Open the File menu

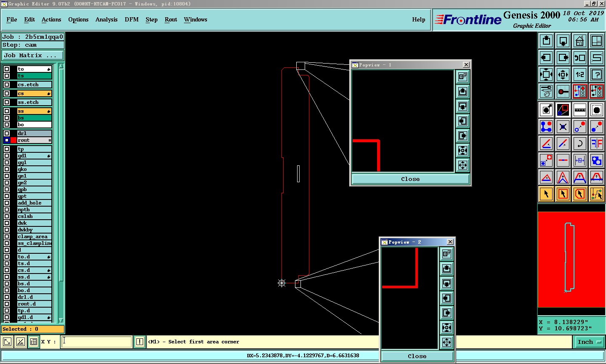click(x=12, y=19)
